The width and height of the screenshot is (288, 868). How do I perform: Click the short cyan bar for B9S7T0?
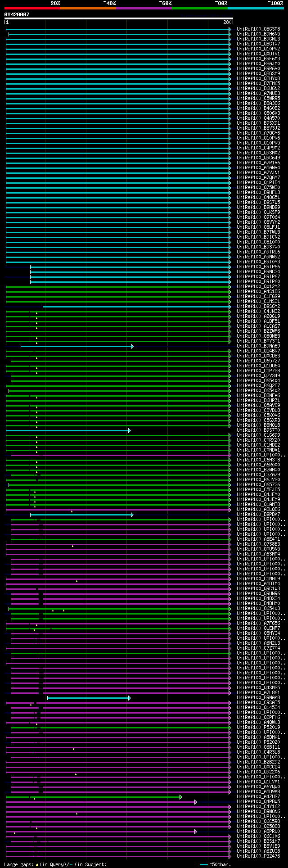click(68, 430)
